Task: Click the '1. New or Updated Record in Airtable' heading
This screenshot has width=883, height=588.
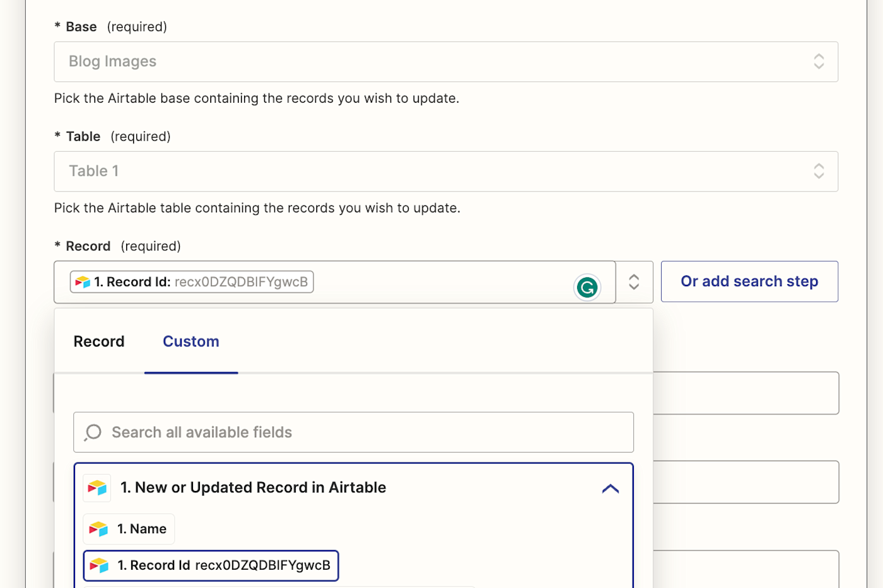Action: tap(254, 488)
